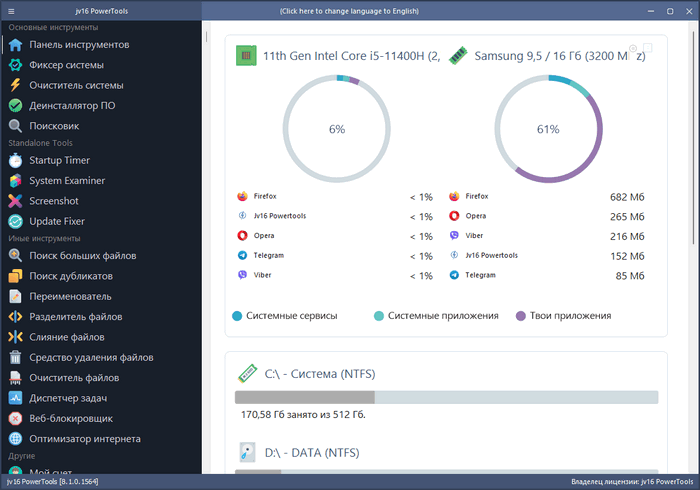Viewport: 700px width, 490px height.
Task: Click the magnifier icon for Поисковик
Action: (16, 126)
